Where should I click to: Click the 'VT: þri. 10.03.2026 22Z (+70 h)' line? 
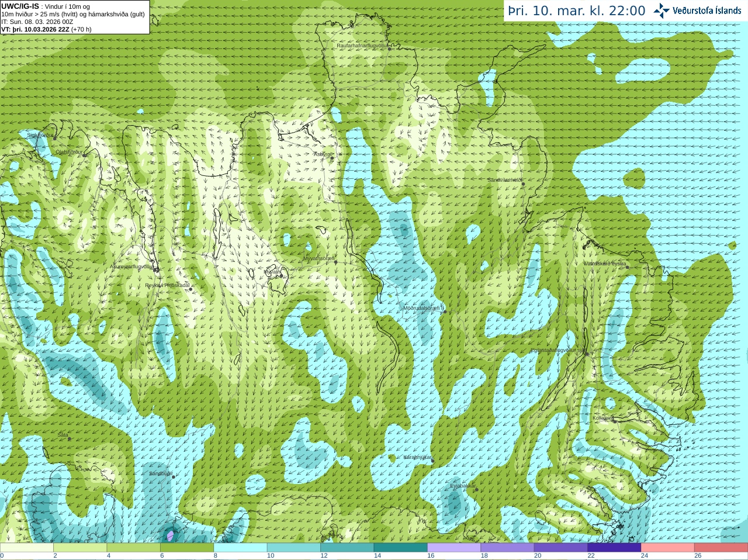tap(46, 29)
